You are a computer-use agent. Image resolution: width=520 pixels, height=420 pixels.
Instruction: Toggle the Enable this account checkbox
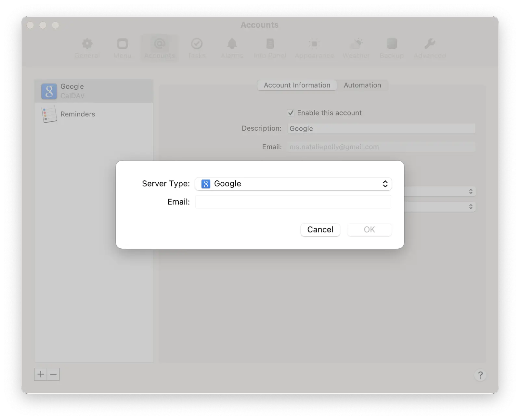coord(291,113)
